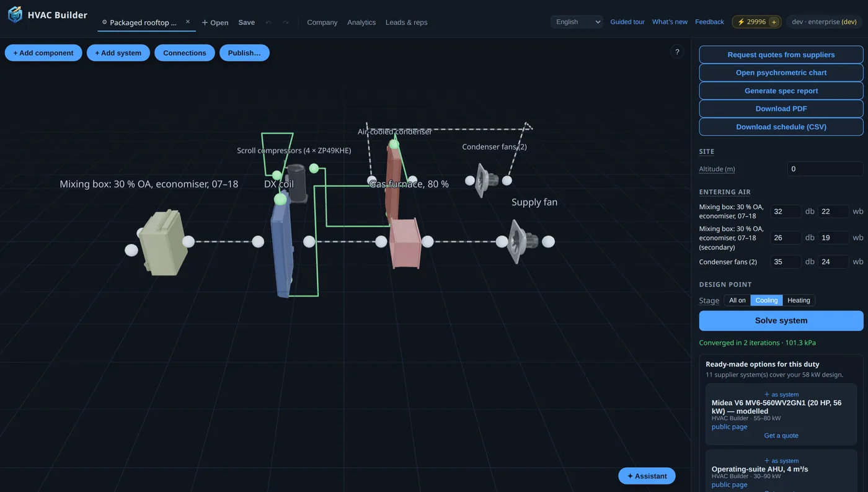Screen dimensions: 868x492
Task: Request quotes from suppliers
Action: (x=781, y=55)
